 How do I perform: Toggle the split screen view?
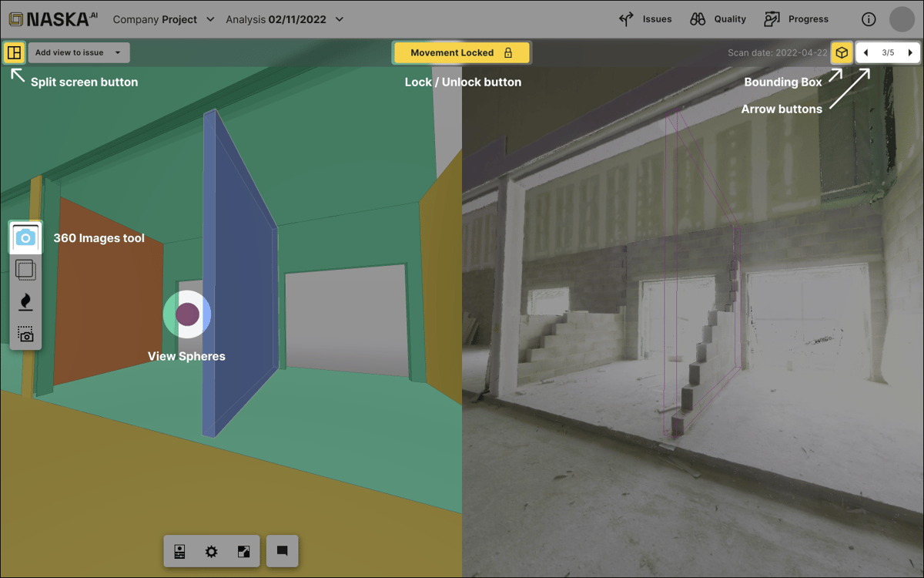(14, 52)
